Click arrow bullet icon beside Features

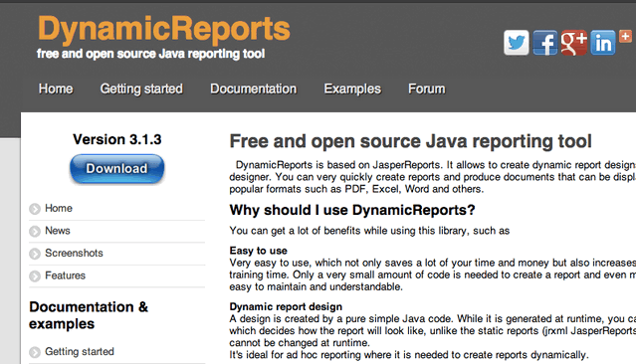coord(35,276)
